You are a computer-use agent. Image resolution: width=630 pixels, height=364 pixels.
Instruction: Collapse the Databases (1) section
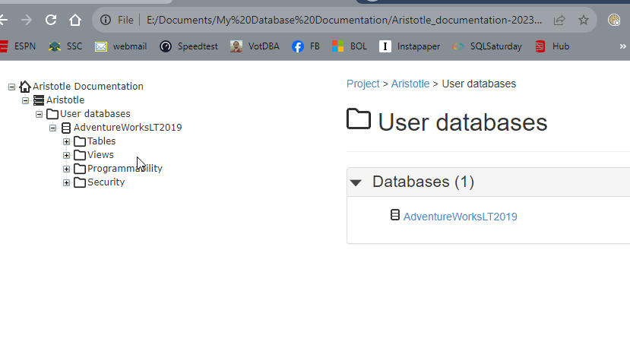pos(356,182)
